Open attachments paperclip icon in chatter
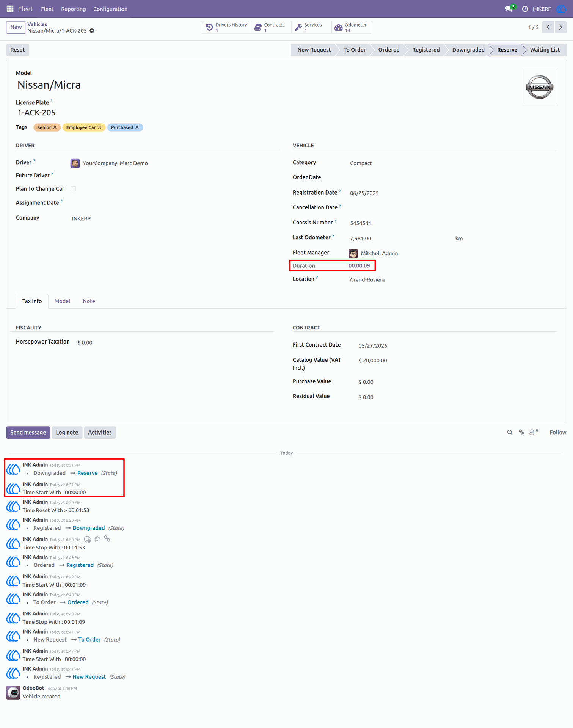The image size is (573, 728). coord(521,432)
